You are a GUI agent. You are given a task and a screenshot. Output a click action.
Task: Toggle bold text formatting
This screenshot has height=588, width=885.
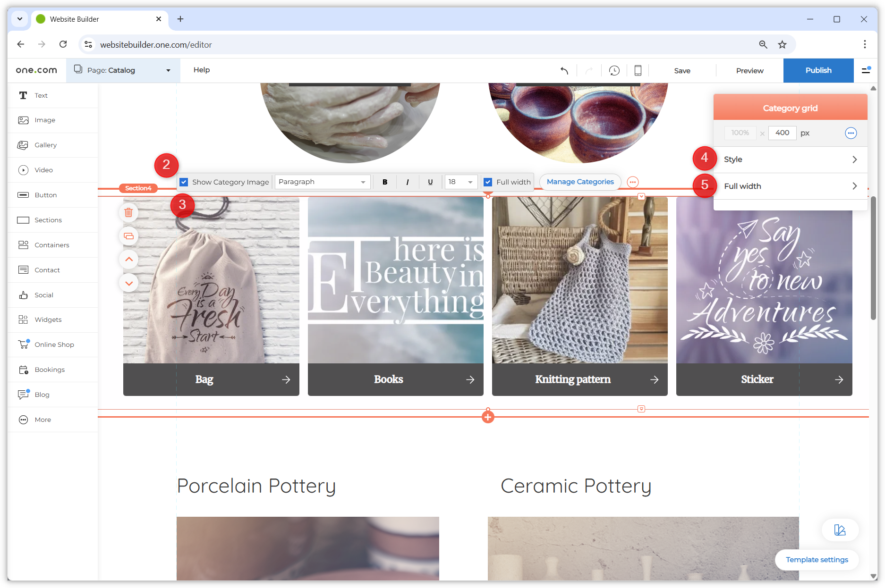pyautogui.click(x=385, y=182)
